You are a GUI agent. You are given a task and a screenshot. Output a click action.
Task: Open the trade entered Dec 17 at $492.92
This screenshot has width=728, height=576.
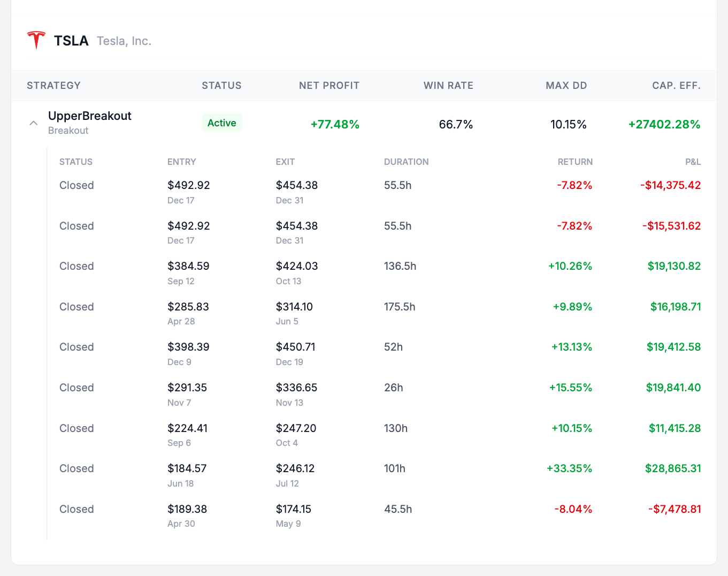click(189, 185)
